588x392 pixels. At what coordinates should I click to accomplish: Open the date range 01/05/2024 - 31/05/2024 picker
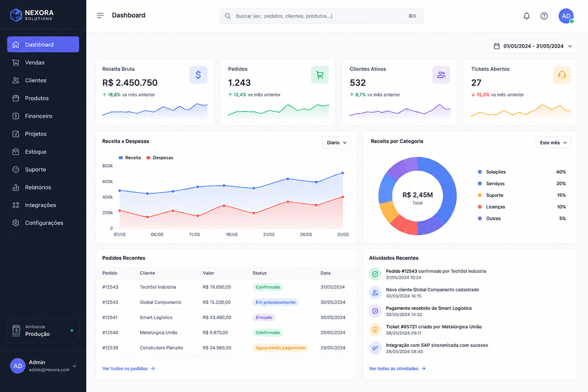533,46
